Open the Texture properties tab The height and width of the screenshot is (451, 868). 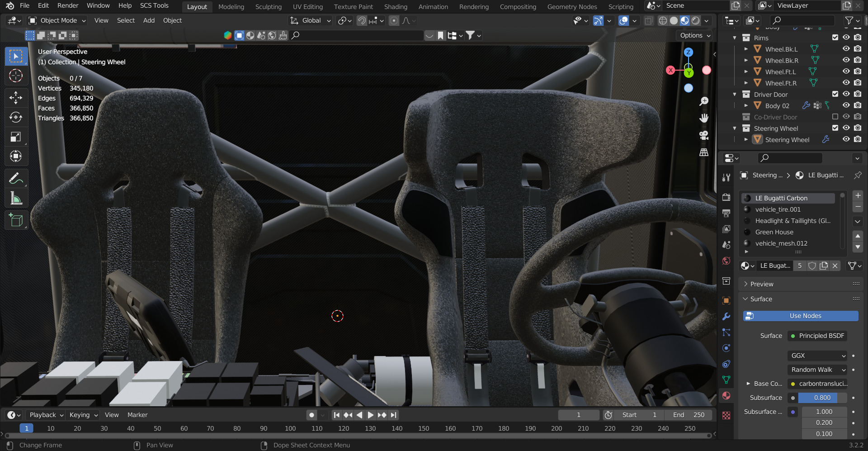(x=726, y=415)
